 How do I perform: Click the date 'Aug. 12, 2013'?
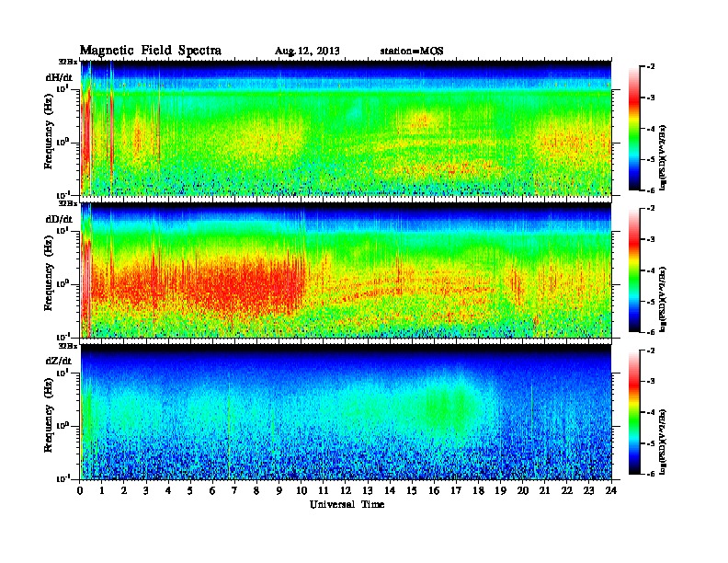[307, 52]
